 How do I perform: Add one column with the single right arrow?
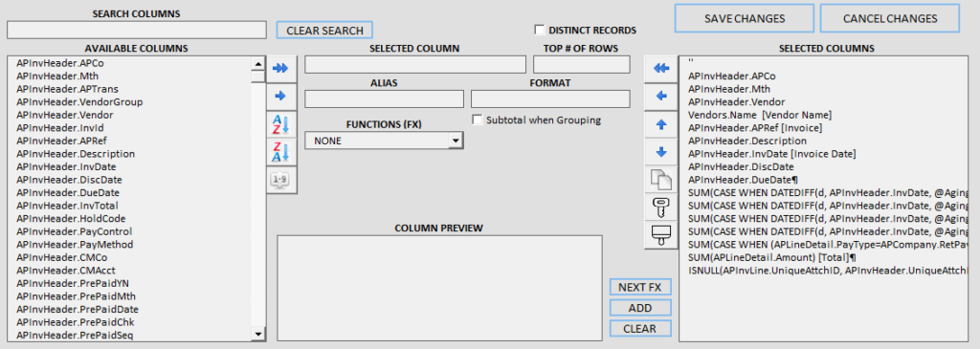[282, 97]
